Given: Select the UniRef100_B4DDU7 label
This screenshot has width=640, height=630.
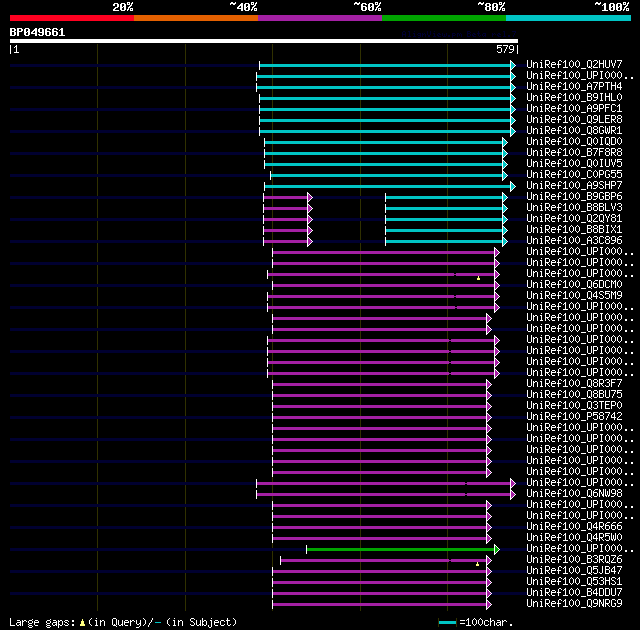Looking at the screenshot, I should (x=574, y=593).
